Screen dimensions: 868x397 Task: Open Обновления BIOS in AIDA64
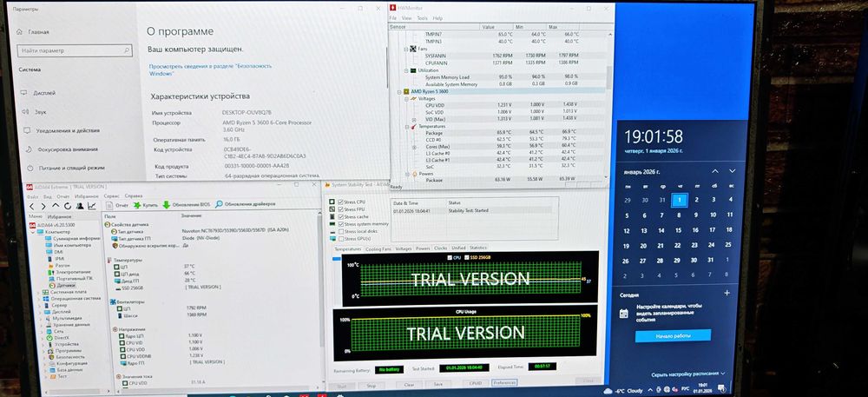(186, 204)
